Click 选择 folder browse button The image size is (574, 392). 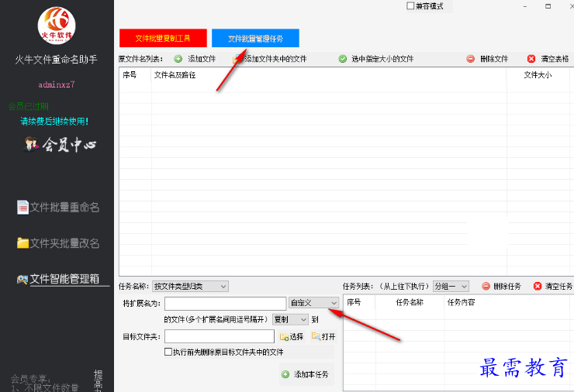tap(292, 337)
